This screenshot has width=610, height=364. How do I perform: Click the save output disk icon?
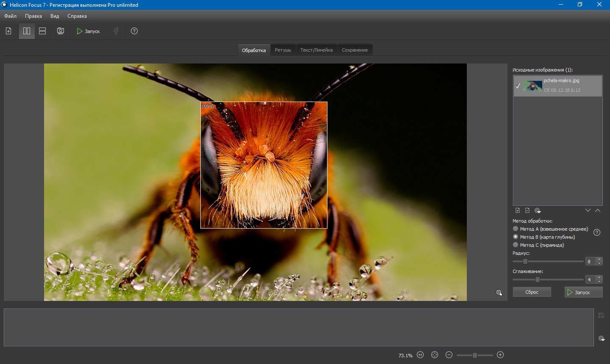tap(601, 315)
